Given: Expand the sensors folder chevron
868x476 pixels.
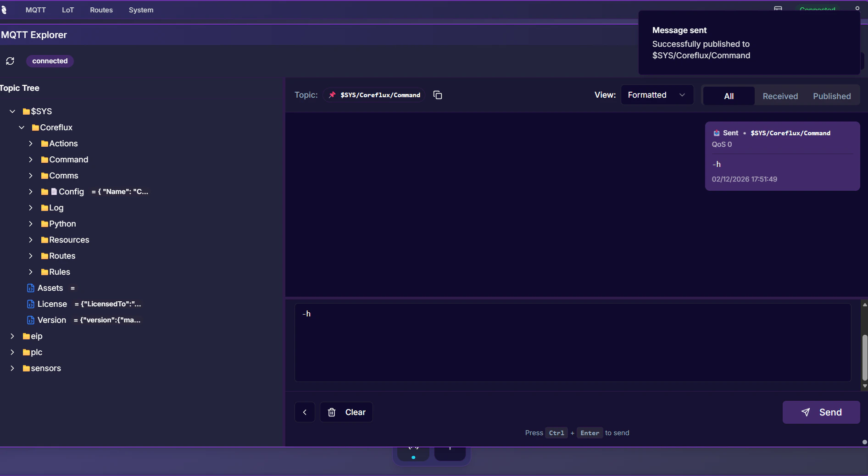Looking at the screenshot, I should [12, 368].
